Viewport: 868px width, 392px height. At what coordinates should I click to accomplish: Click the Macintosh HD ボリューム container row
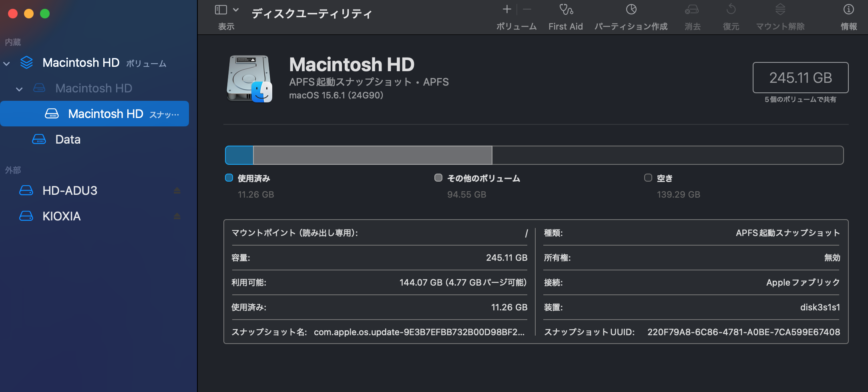point(94,62)
